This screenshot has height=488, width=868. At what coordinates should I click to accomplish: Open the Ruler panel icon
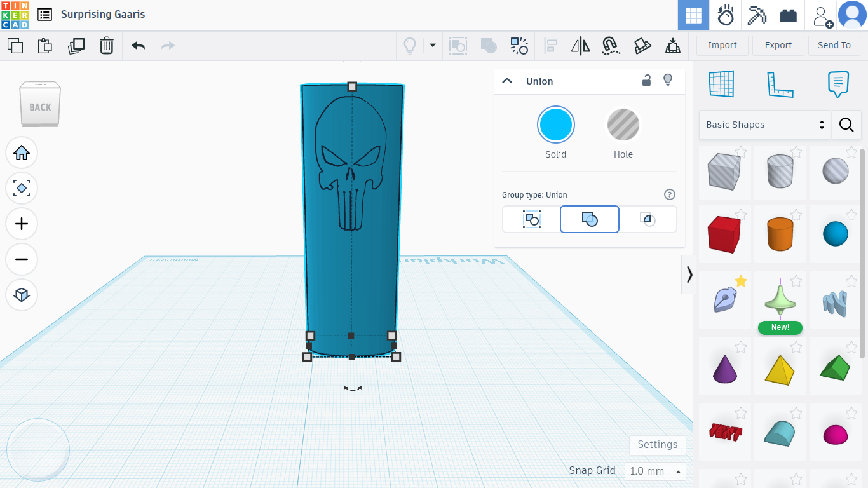click(x=780, y=84)
